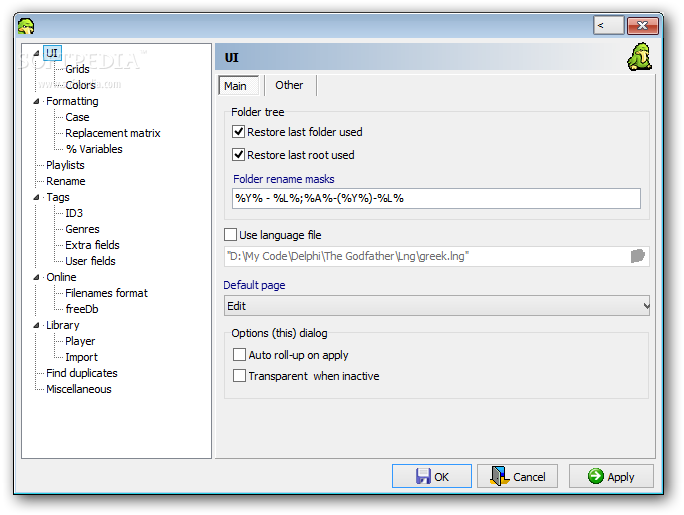Uncheck Restore last folder used
The width and height of the screenshot is (684, 515).
coord(238,132)
